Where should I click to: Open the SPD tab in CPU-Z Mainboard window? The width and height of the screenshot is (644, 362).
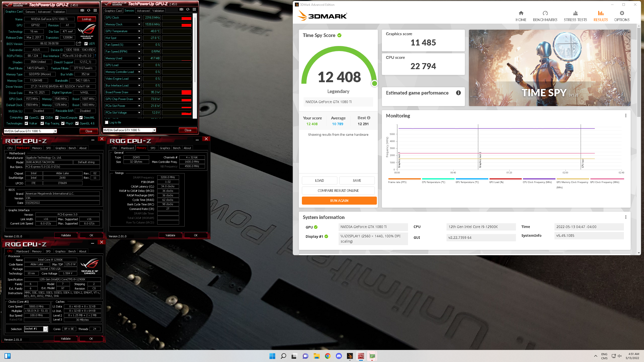[49, 148]
